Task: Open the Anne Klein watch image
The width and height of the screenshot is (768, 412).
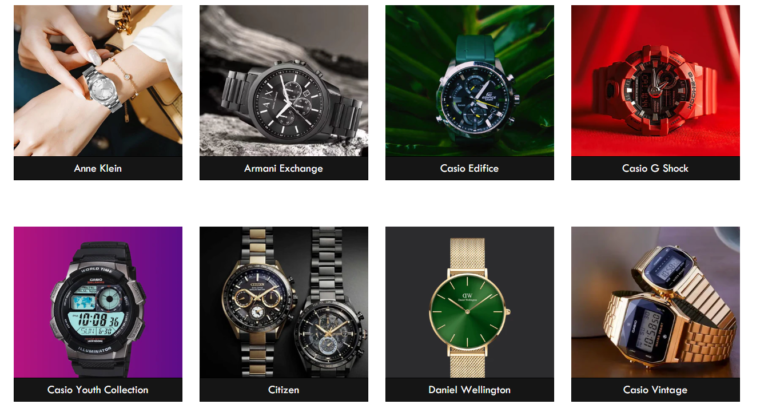Action: tap(98, 81)
